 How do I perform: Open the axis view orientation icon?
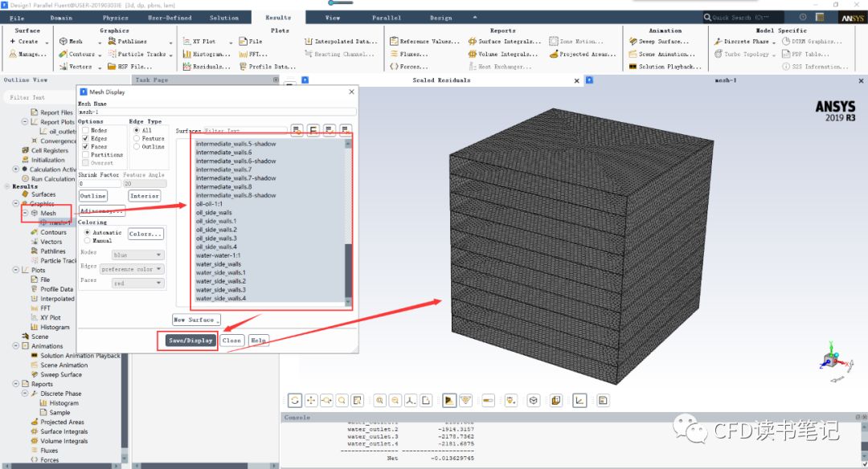tap(411, 400)
